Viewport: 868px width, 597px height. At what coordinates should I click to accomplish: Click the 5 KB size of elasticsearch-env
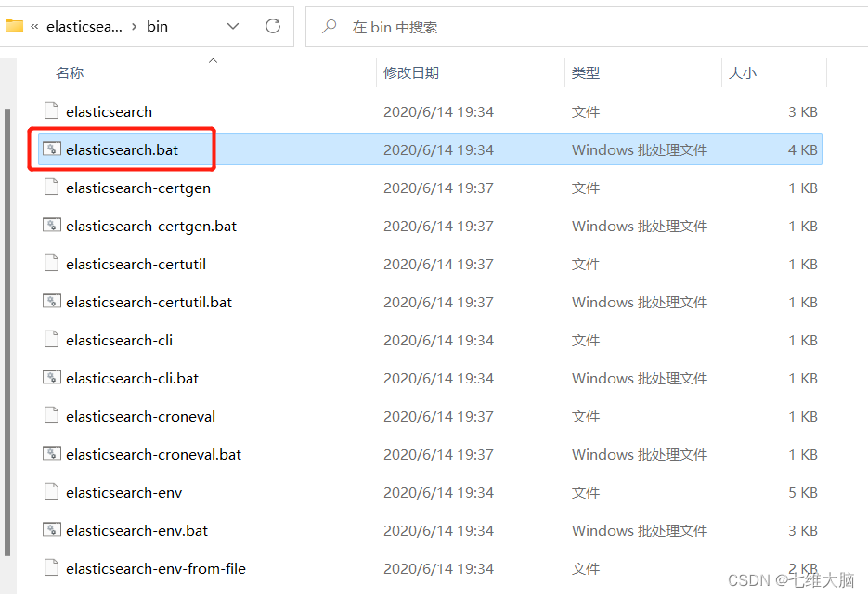tap(803, 492)
